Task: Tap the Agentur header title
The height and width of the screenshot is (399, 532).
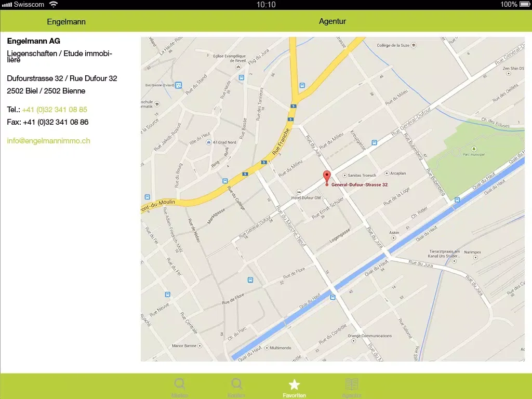Action: 332,21
